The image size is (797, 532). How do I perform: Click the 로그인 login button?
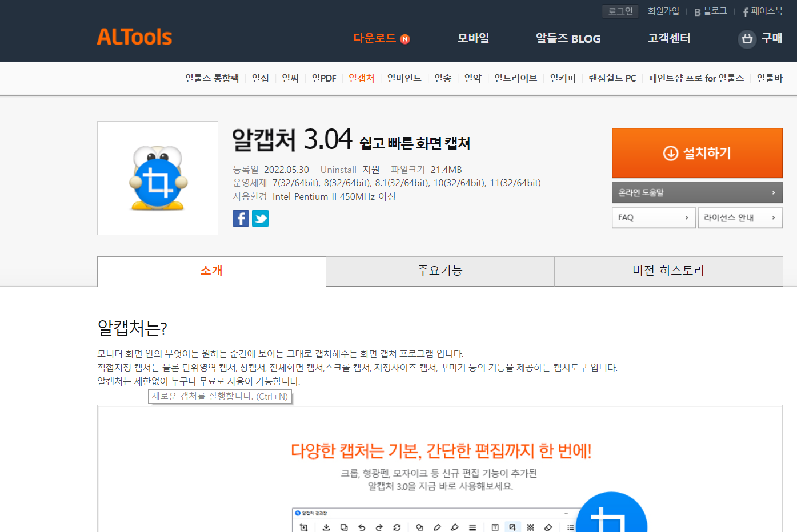click(620, 11)
